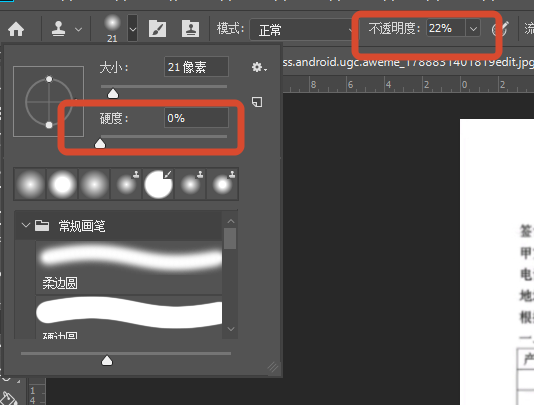This screenshot has width=534, height=405.
Task: Collapse the 常规画笔 folder
Action: [x=26, y=225]
